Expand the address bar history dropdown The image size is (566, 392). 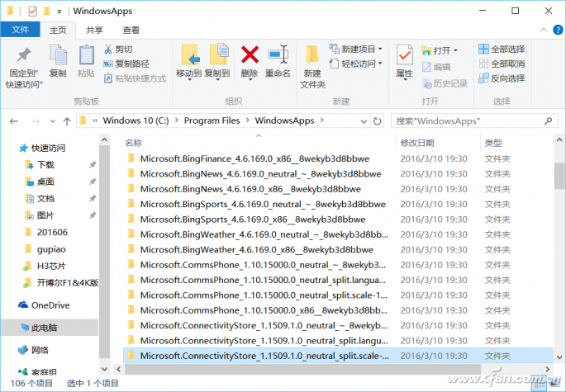pyautogui.click(x=364, y=121)
